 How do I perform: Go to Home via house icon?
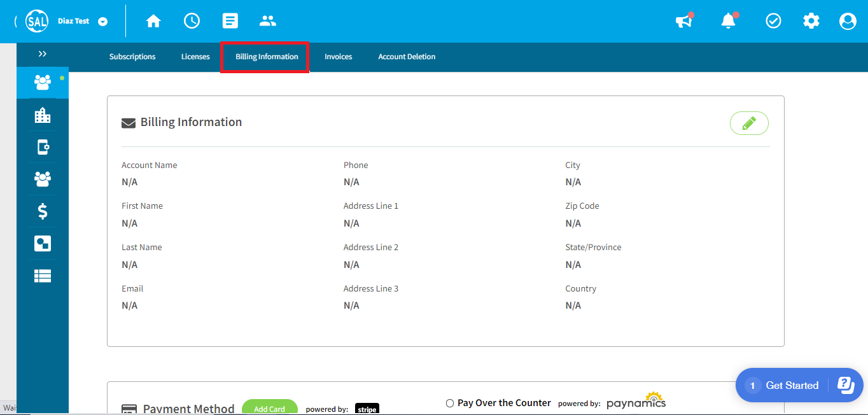[x=153, y=21]
